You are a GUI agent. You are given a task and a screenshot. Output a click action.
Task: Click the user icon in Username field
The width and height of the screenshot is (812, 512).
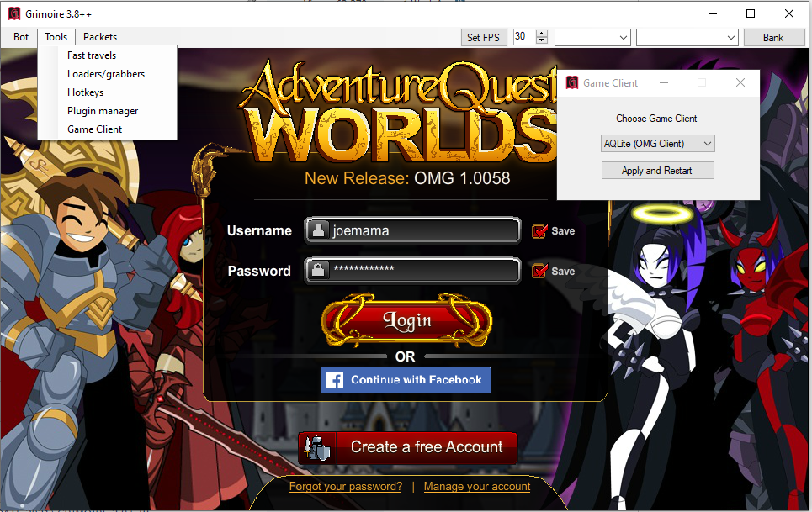(x=318, y=230)
